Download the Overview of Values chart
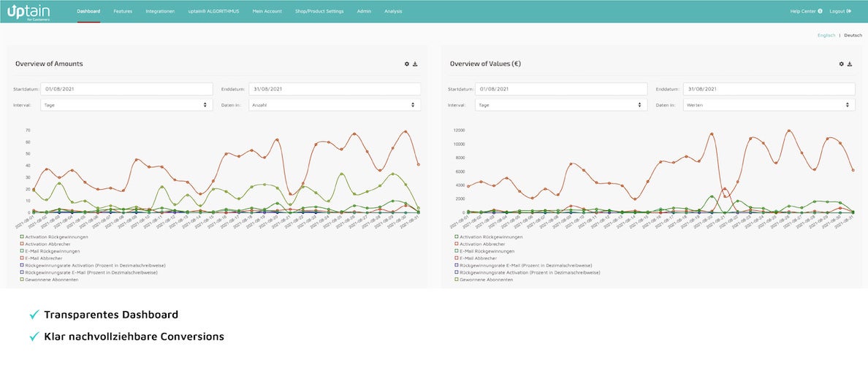This screenshot has width=868, height=365. click(850, 64)
